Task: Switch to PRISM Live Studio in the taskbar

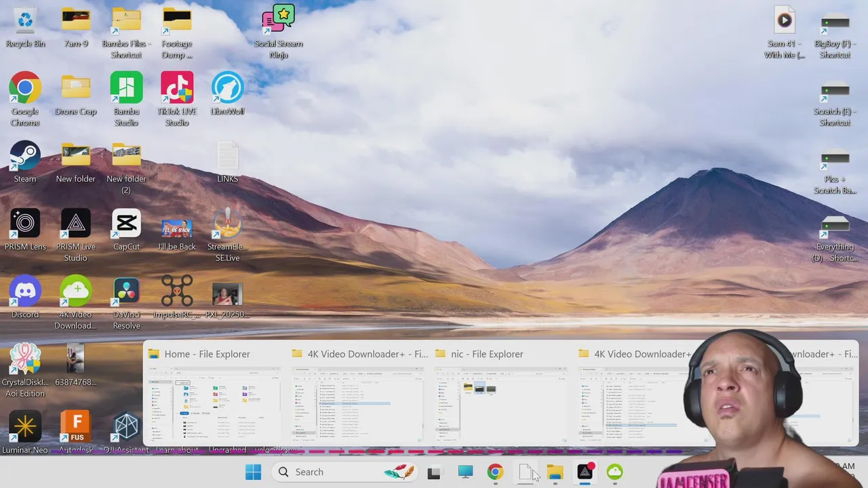Action: click(585, 472)
